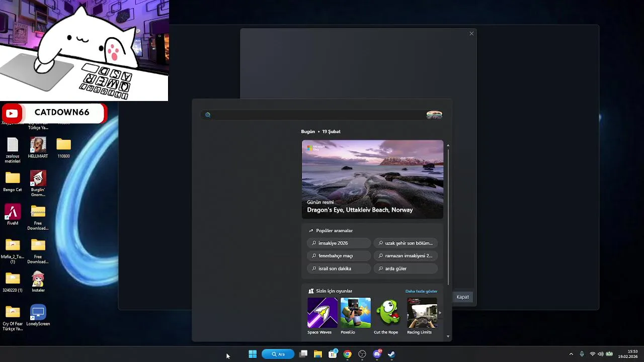Search popular term fenerbahçe maçı
The width and height of the screenshot is (644, 362).
[x=339, y=256]
